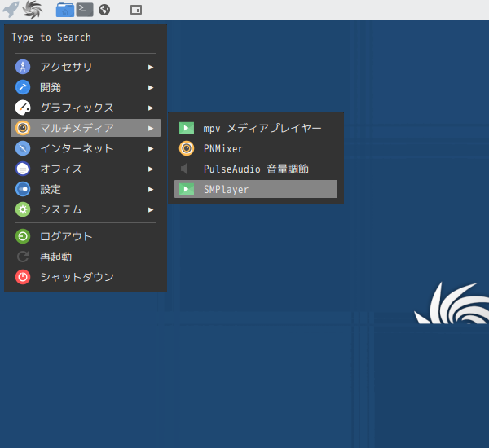Open PulseAudio 音量調節 volume control
This screenshot has height=448, width=489.
[256, 169]
